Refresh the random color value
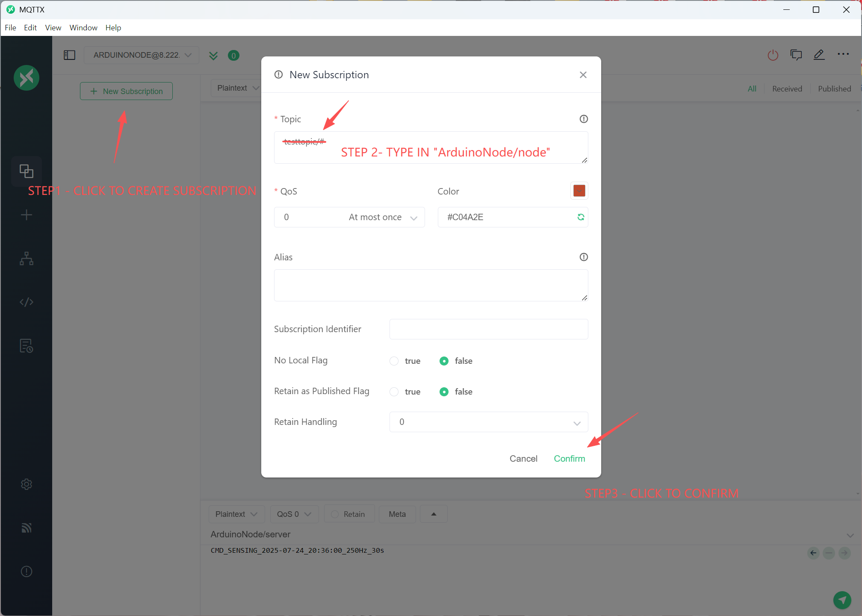This screenshot has height=616, width=862. click(x=581, y=217)
